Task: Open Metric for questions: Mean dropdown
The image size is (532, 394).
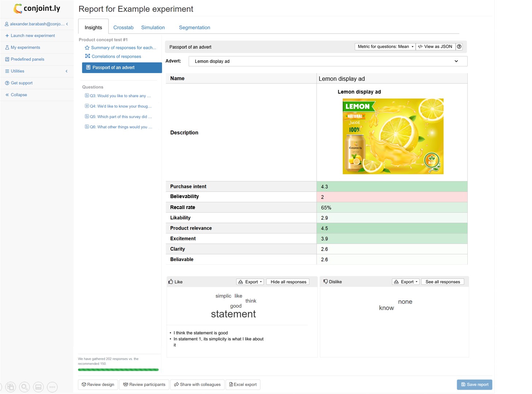Action: tap(385, 47)
